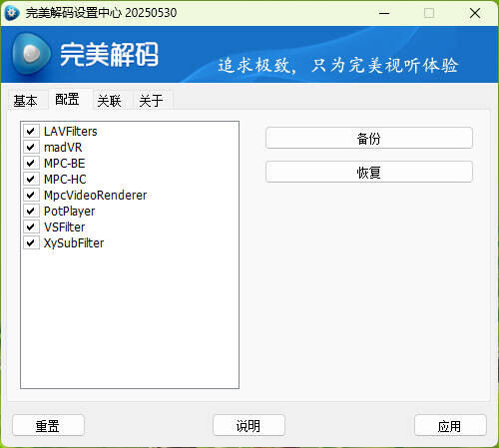The height and width of the screenshot is (448, 499).
Task: Toggle the XySubFilter checkbox
Action: (31, 242)
